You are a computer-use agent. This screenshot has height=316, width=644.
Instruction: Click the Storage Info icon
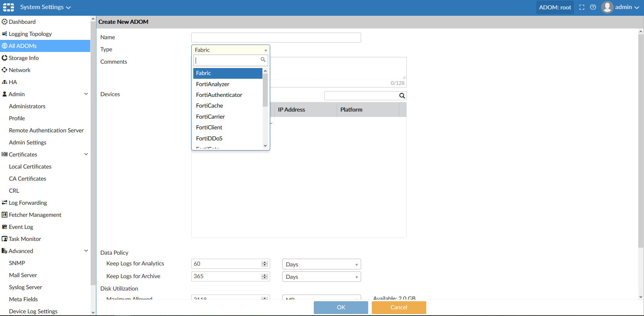(4, 58)
